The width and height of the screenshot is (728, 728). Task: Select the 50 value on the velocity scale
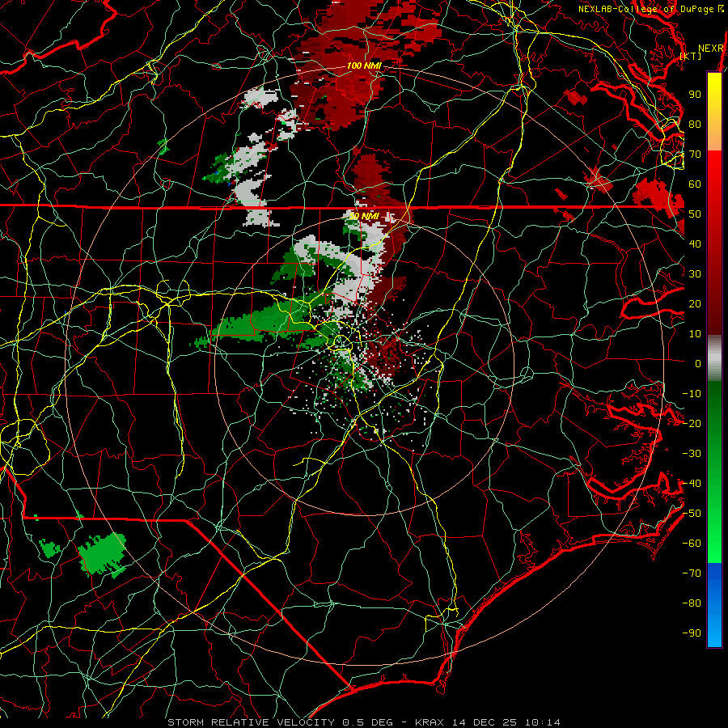695,214
